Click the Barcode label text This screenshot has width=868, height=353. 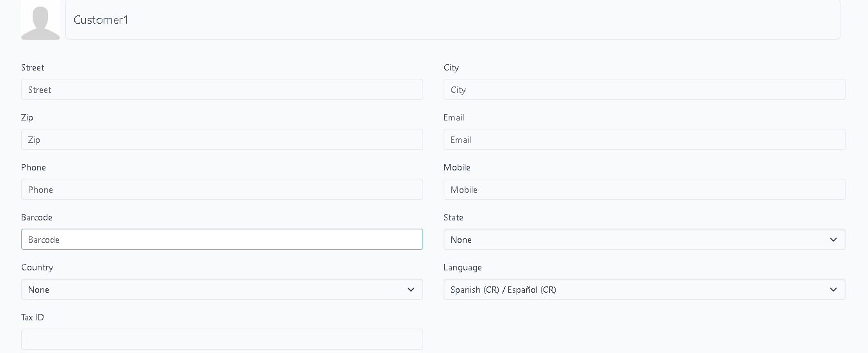tap(36, 218)
